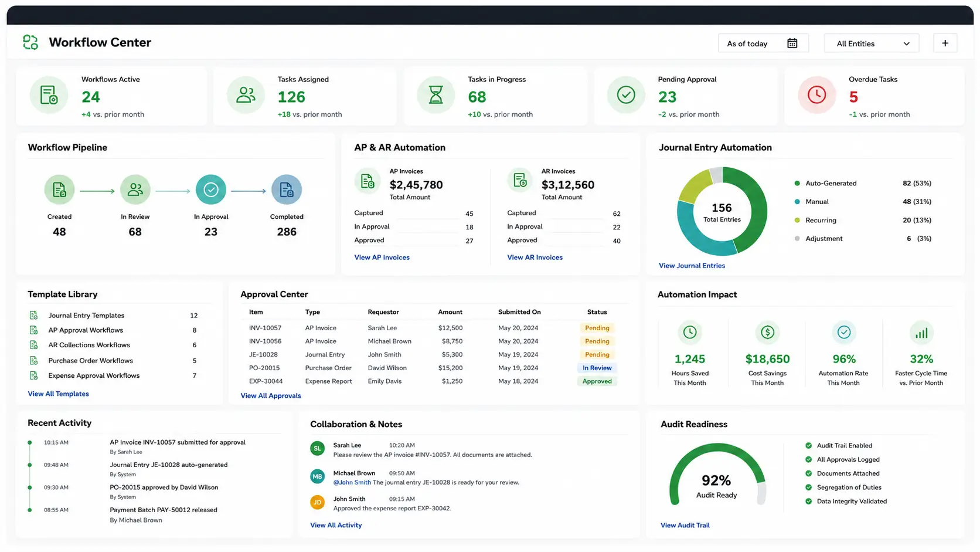This screenshot has width=980, height=552.
Task: Open View All Templates link
Action: 58,394
